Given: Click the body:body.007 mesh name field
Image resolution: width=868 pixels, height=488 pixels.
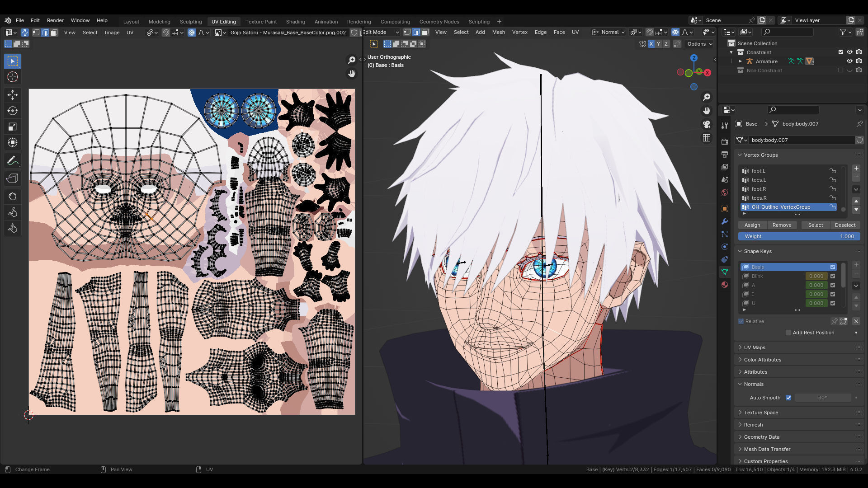Looking at the screenshot, I should (802, 140).
